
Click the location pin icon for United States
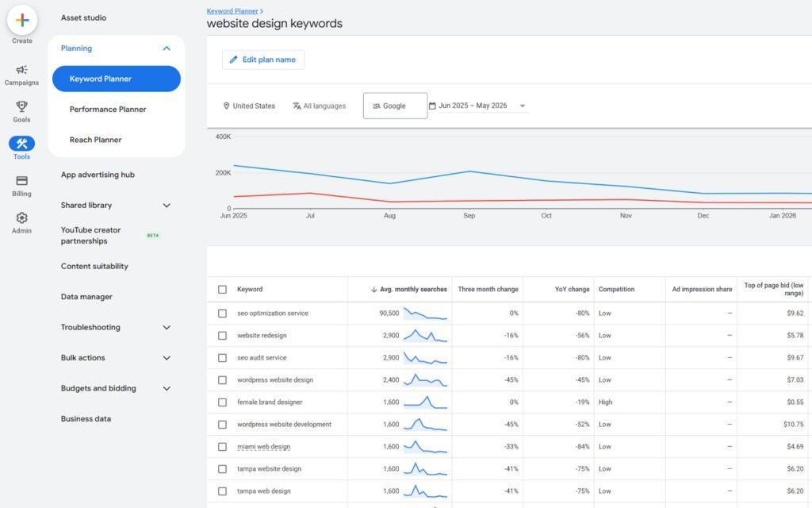click(x=226, y=106)
